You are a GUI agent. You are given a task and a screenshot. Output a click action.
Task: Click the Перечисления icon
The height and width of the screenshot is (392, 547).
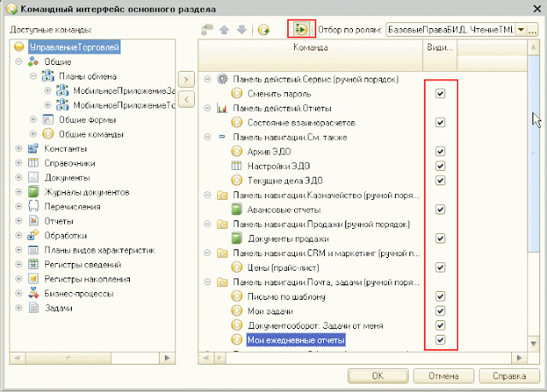coord(33,207)
